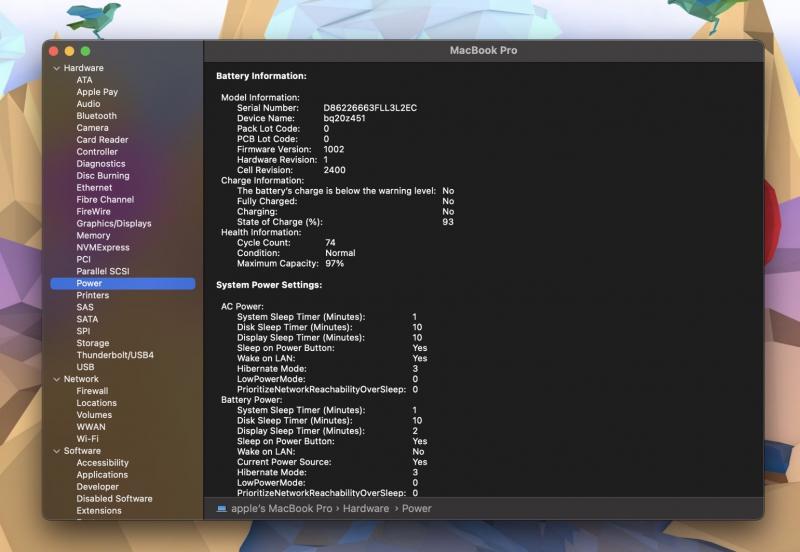Select ATA in the sidebar
Screen dimensions: 800x552
[x=84, y=80]
